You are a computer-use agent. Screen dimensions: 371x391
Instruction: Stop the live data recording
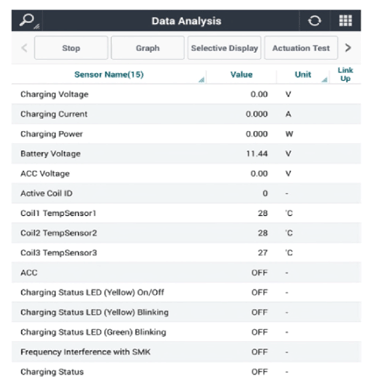(71, 48)
